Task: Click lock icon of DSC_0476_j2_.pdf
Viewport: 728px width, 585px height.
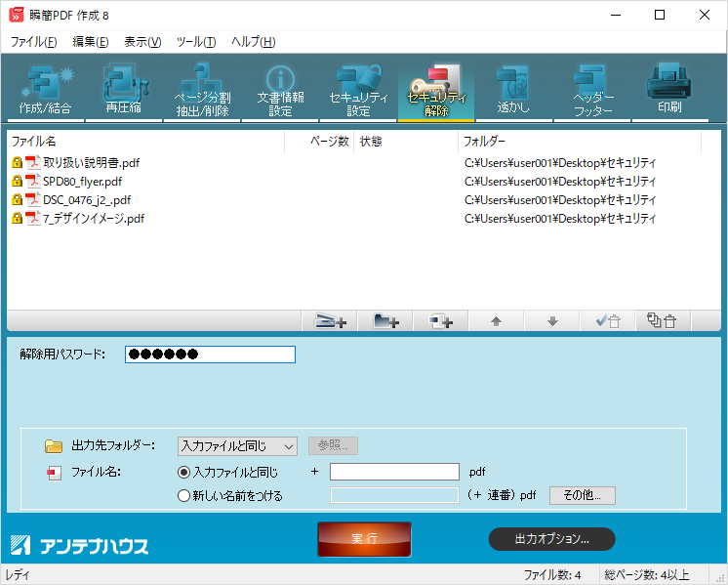Action: click(x=17, y=200)
